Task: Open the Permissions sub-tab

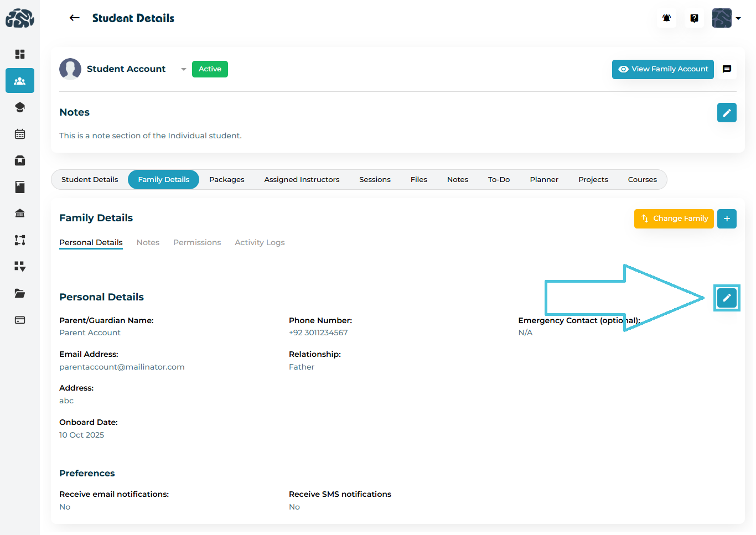Action: 196,243
